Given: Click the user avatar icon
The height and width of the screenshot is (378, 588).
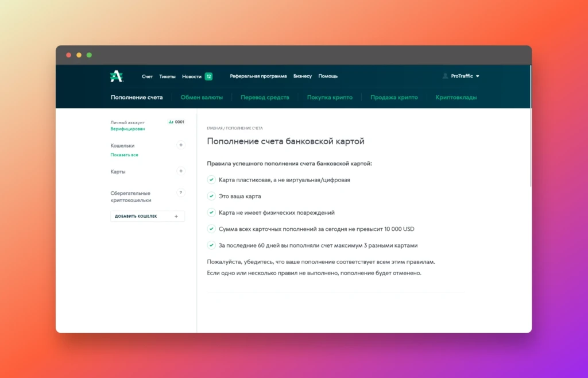Looking at the screenshot, I should (445, 76).
